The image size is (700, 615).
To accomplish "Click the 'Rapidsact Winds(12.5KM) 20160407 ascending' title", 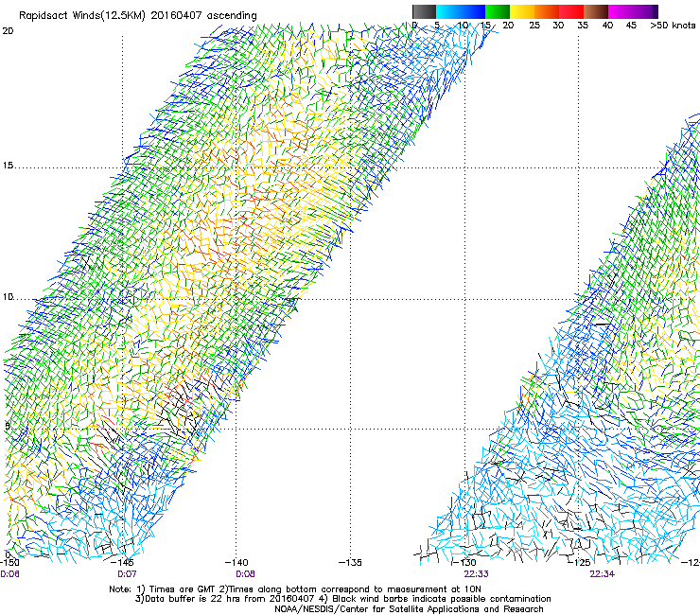I will tap(138, 16).
